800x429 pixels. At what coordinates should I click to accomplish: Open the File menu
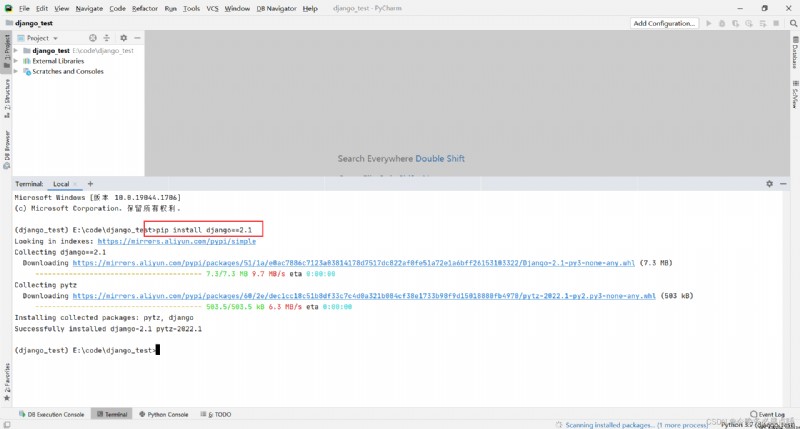coord(24,9)
